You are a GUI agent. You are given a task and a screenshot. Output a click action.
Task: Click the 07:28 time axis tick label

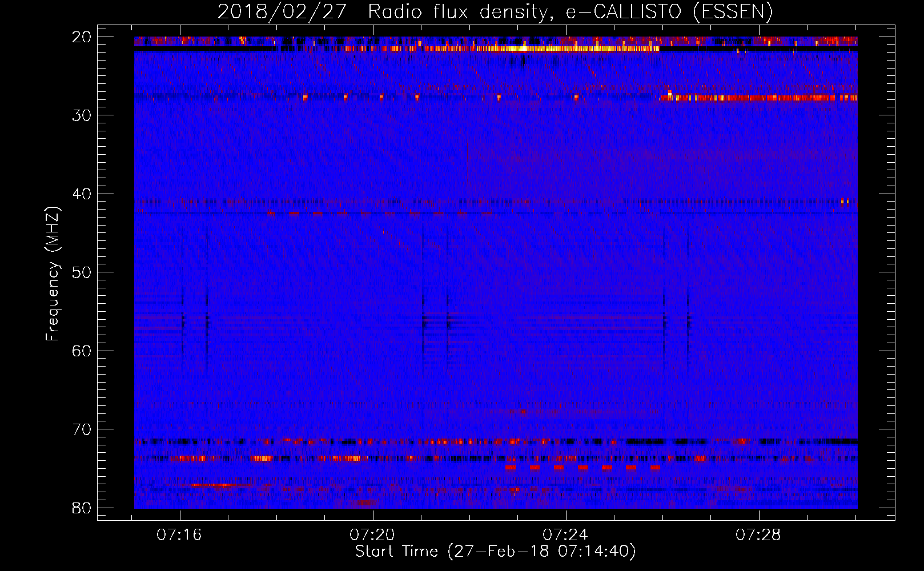[758, 535]
